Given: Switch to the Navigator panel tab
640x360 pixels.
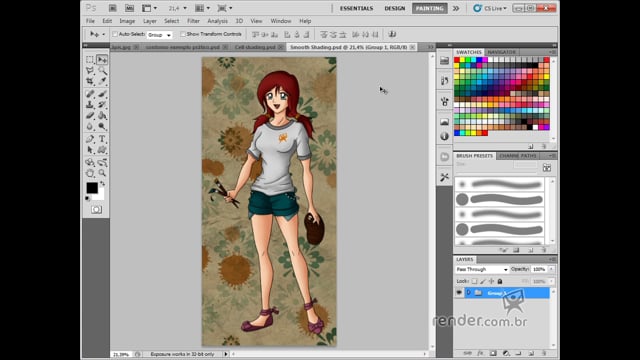Looking at the screenshot, I should [x=502, y=52].
